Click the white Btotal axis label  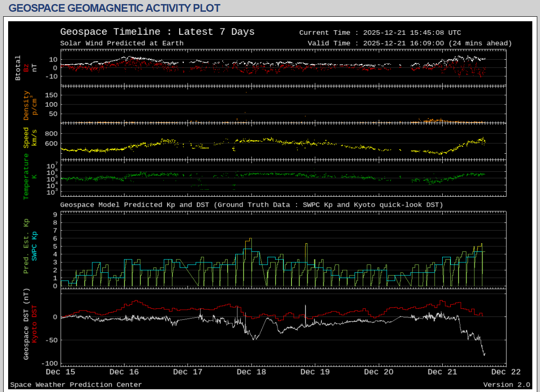18,68
